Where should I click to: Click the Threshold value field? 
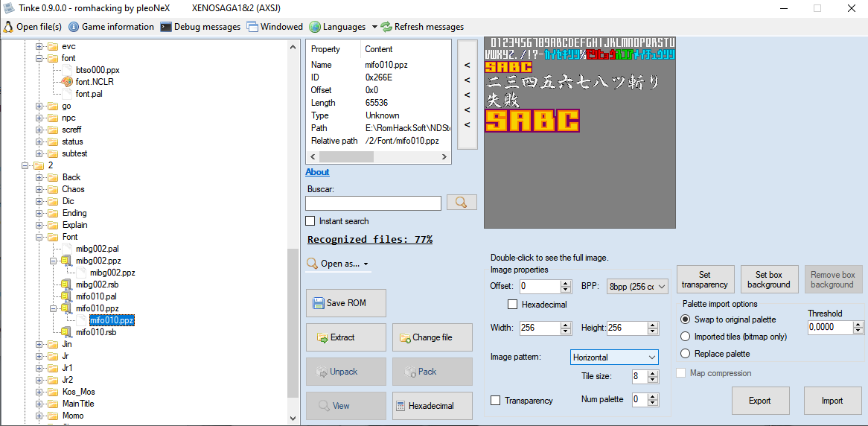click(x=829, y=328)
